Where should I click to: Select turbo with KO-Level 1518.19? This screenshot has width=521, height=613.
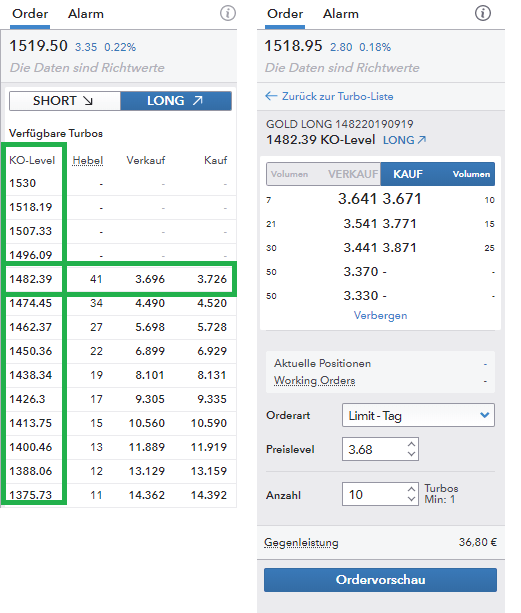click(x=119, y=207)
